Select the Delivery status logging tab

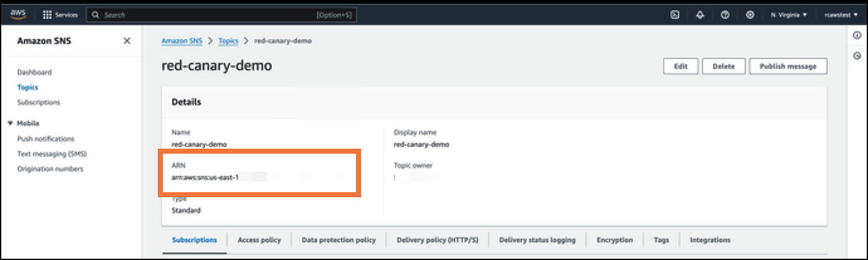537,240
